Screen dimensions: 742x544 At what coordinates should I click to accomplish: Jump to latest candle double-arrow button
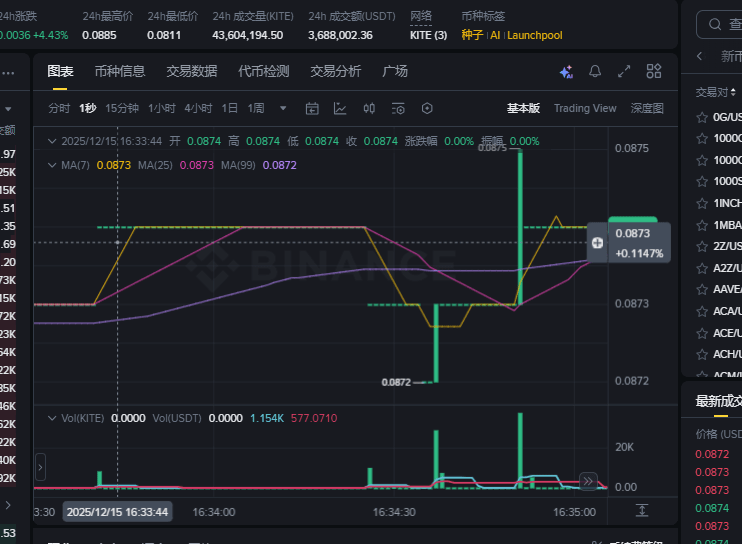pos(588,482)
